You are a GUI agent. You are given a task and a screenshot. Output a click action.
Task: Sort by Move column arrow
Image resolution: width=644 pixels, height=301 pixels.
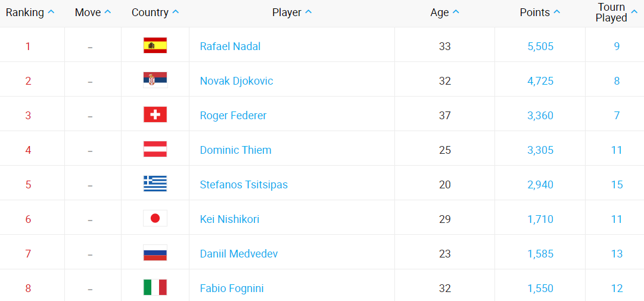click(x=92, y=13)
